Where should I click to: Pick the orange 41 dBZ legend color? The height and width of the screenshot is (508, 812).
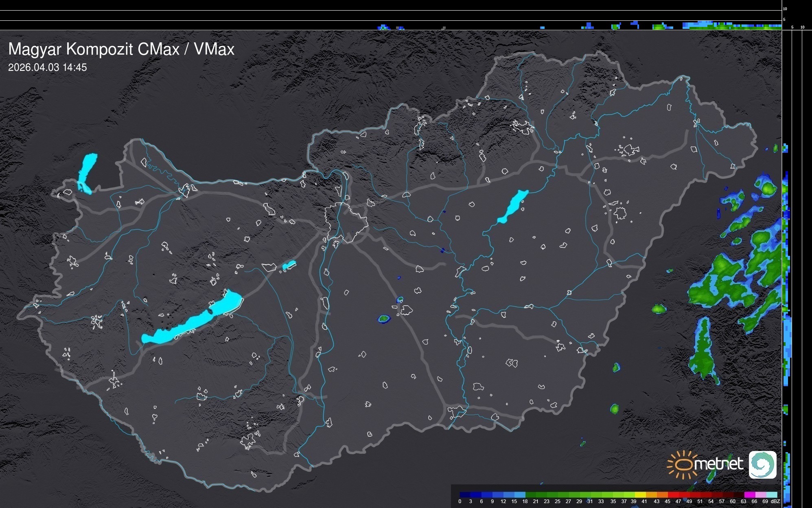(x=651, y=495)
